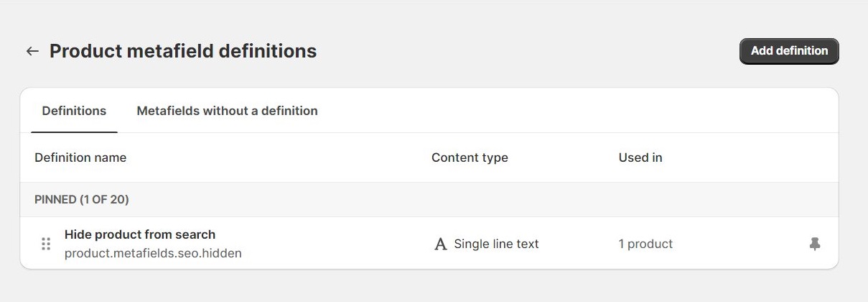Open Metafields without a definition tab

pyautogui.click(x=227, y=111)
